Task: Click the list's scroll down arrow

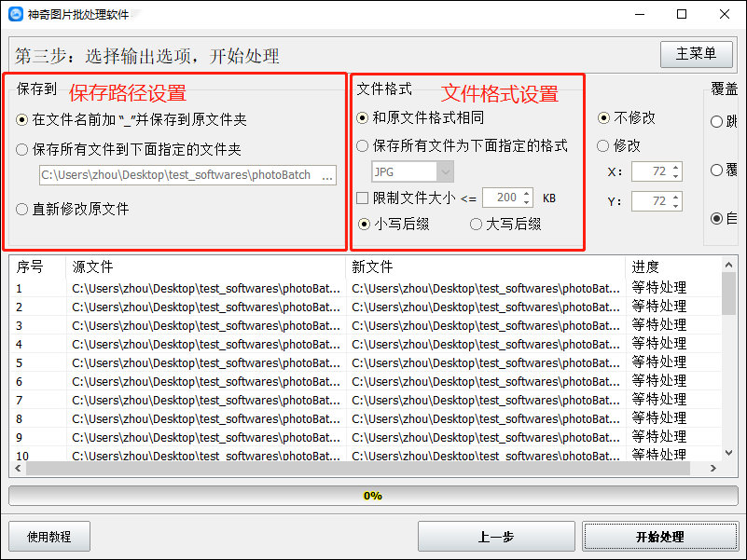Action: pyautogui.click(x=728, y=453)
